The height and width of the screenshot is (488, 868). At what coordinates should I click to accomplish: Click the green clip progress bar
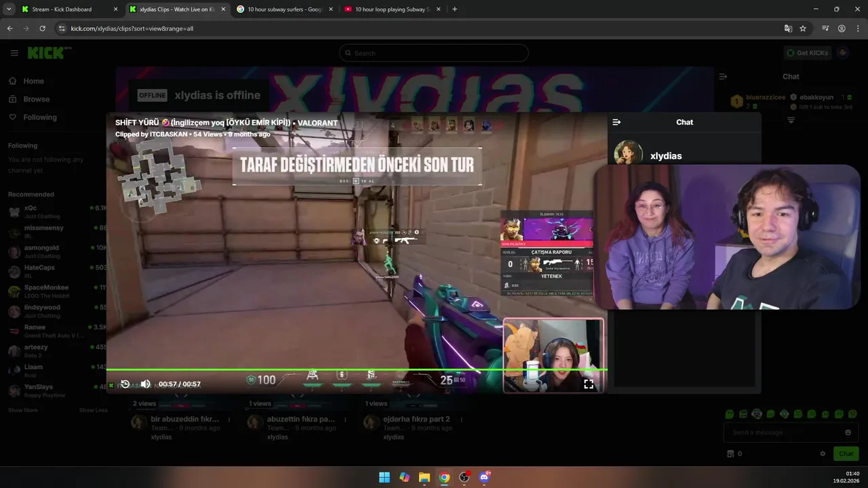tap(357, 370)
